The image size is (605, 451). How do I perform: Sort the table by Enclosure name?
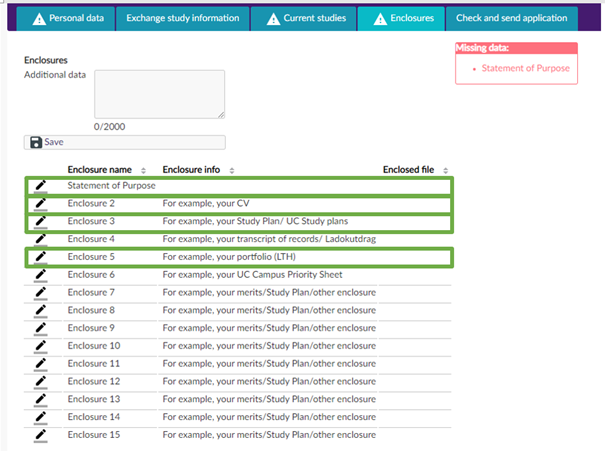[143, 170]
